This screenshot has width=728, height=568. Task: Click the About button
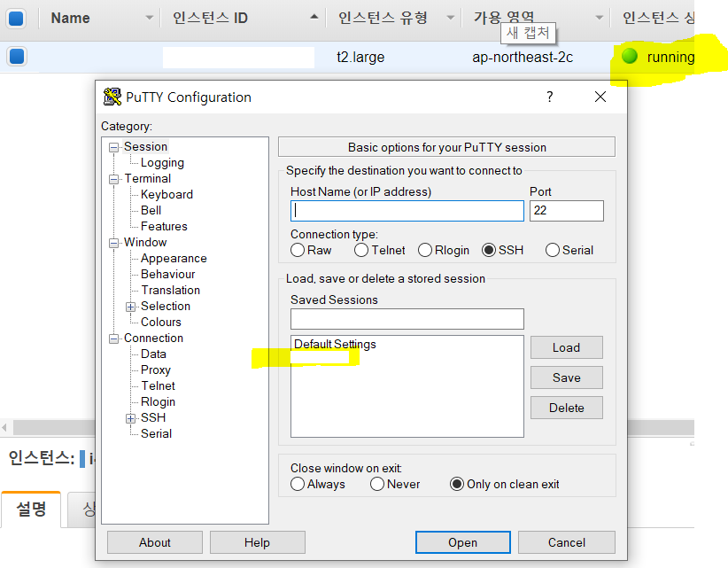(155, 542)
